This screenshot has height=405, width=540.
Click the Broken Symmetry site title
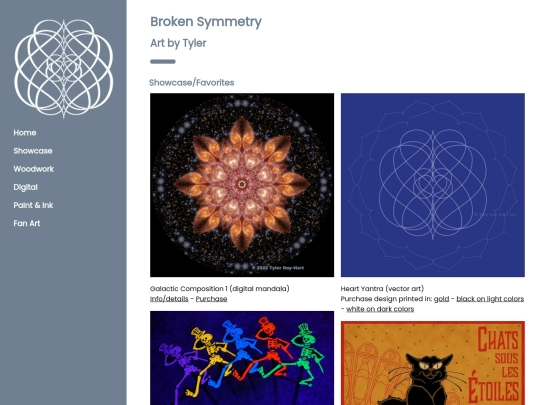(x=206, y=22)
